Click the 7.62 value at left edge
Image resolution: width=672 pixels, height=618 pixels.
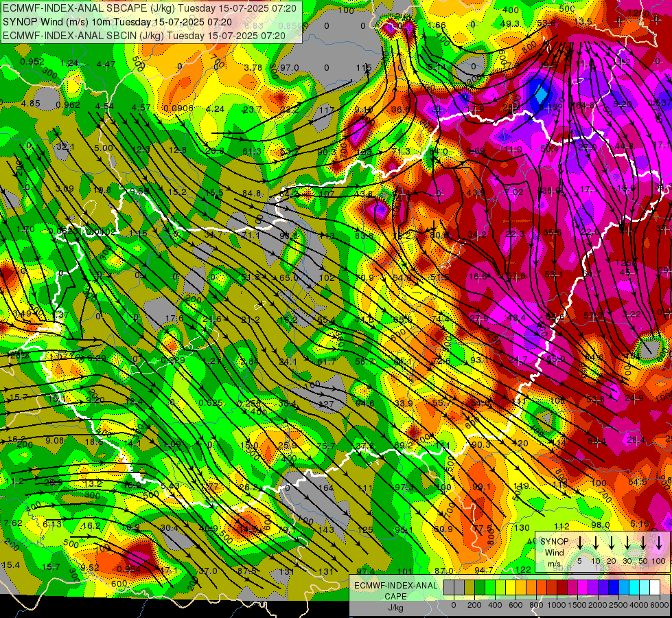pyautogui.click(x=13, y=523)
